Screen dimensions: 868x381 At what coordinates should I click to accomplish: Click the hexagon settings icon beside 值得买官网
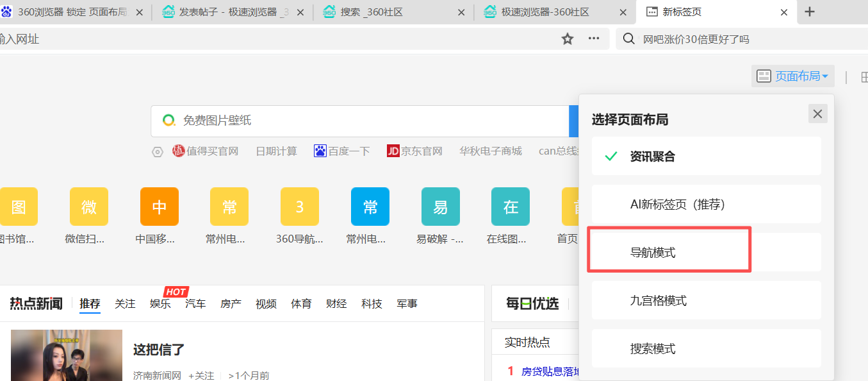click(x=158, y=152)
